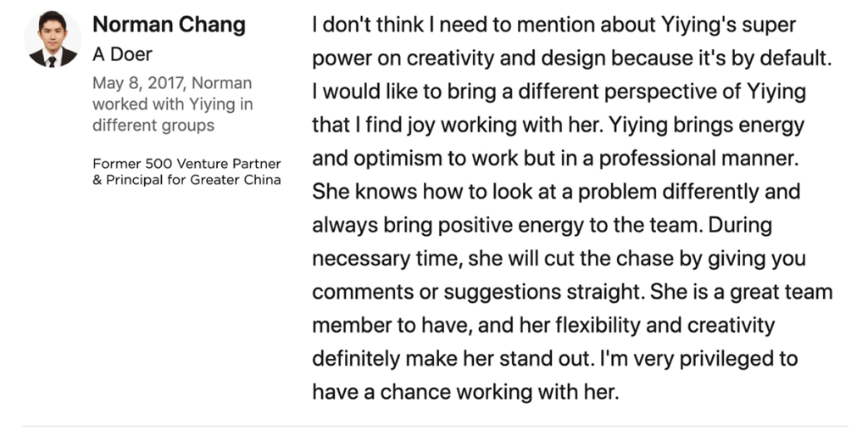Click line "that I find joy working with her"
The height and width of the screenshot is (437, 868).
point(558,126)
